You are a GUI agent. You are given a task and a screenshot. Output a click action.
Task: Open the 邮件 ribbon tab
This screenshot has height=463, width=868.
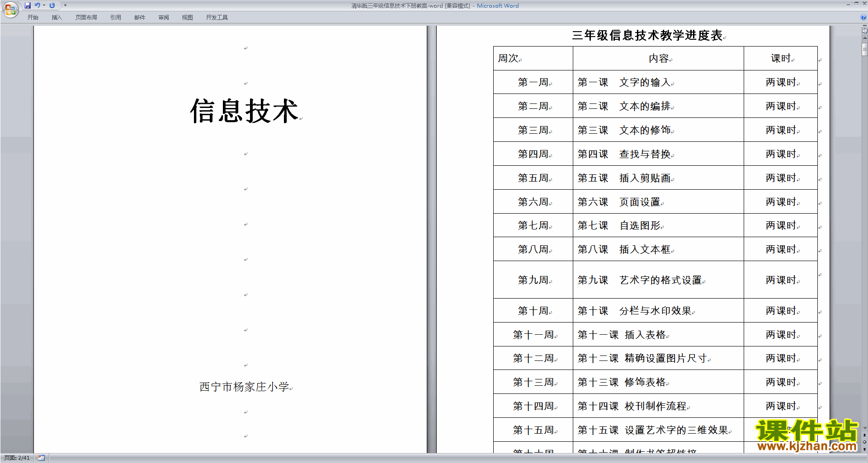pos(140,18)
